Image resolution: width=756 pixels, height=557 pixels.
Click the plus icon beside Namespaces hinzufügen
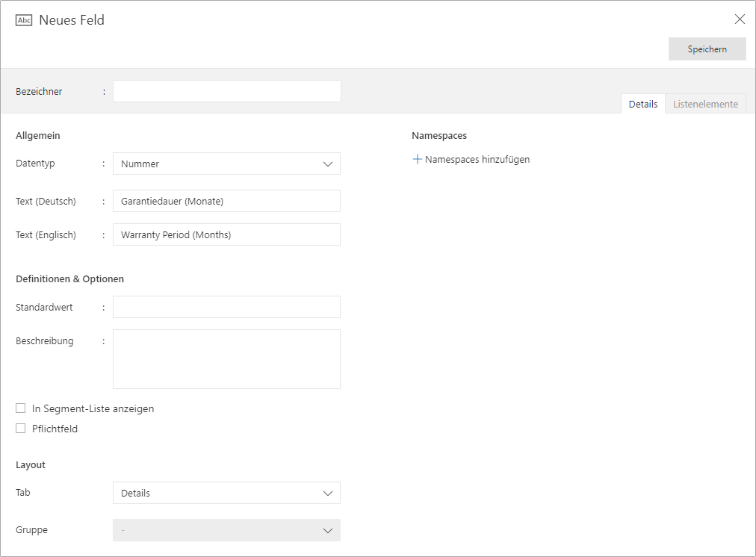pos(417,159)
